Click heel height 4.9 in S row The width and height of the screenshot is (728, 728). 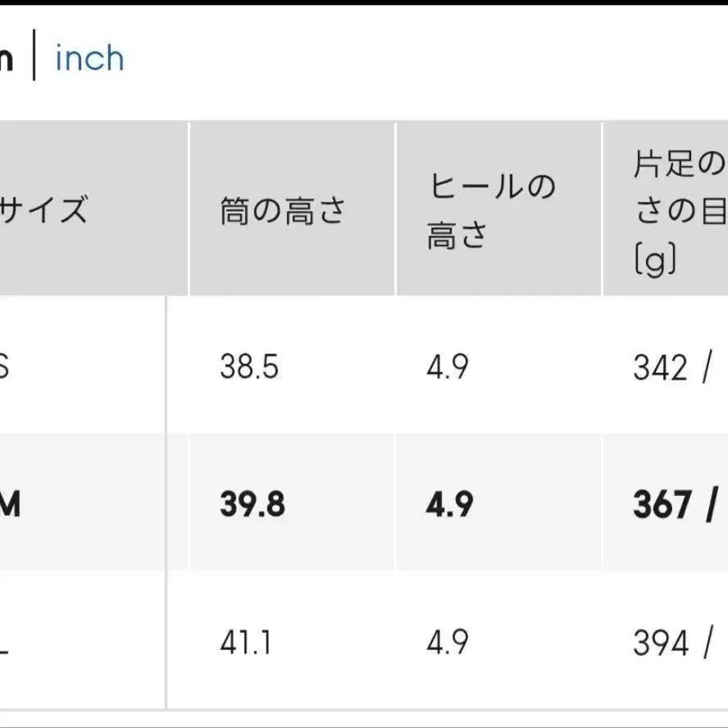(447, 366)
